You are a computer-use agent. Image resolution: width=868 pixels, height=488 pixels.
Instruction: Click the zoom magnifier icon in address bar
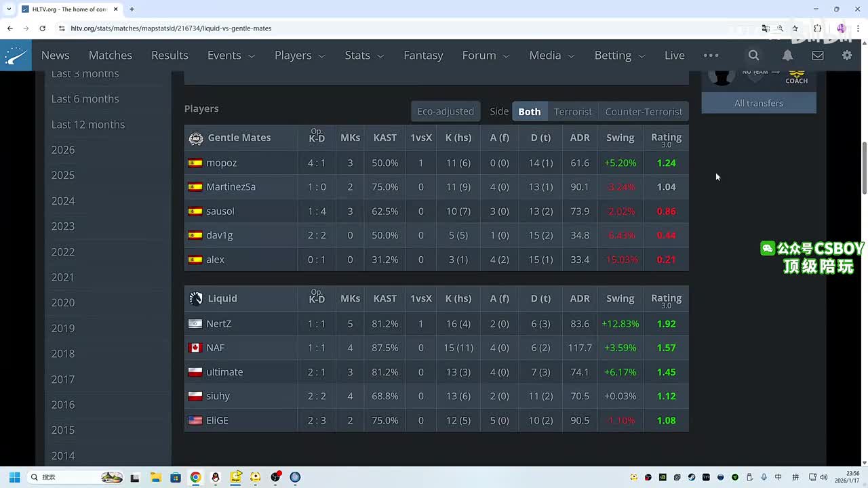(781, 28)
